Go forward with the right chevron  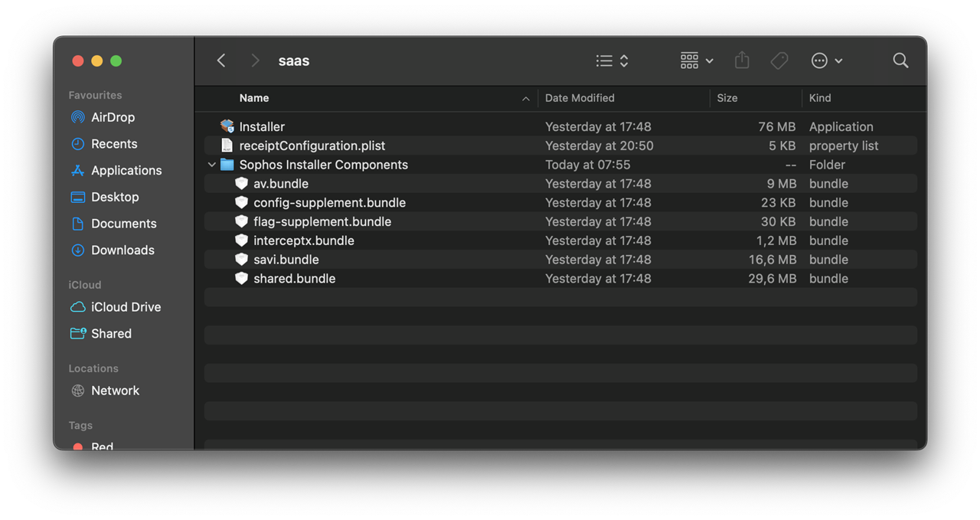pyautogui.click(x=255, y=61)
